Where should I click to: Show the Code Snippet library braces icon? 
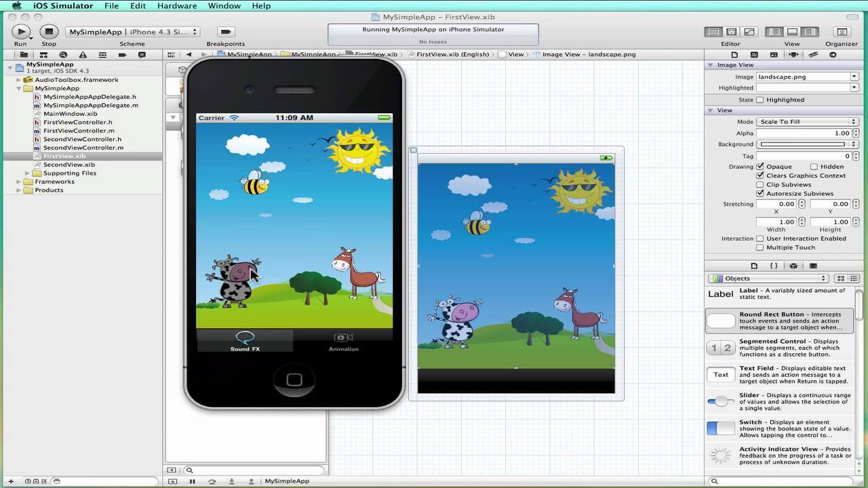[774, 266]
